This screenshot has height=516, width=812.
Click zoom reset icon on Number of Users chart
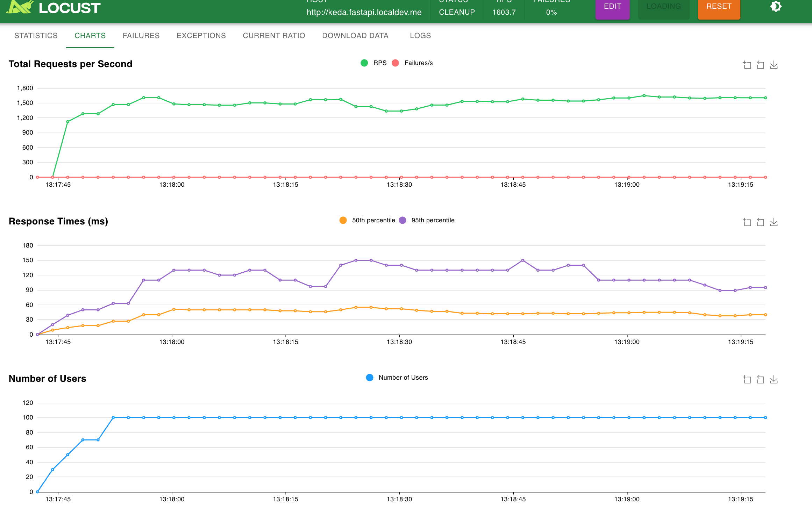point(760,379)
